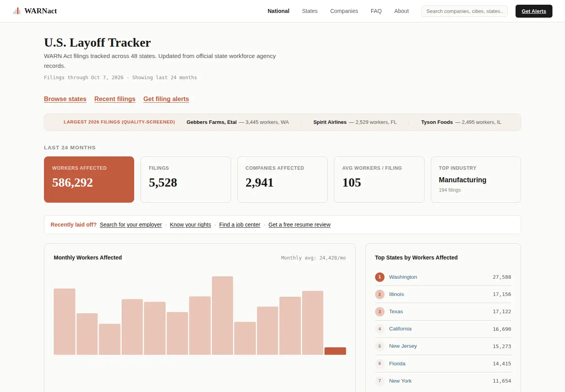The height and width of the screenshot is (392, 565).
Task: Open Florida in top states list
Action: click(397, 364)
